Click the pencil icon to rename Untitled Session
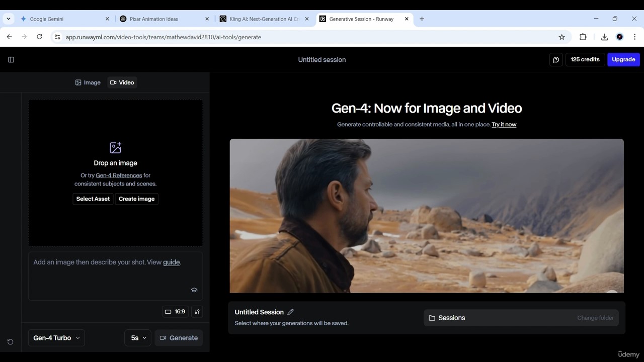 click(x=290, y=312)
